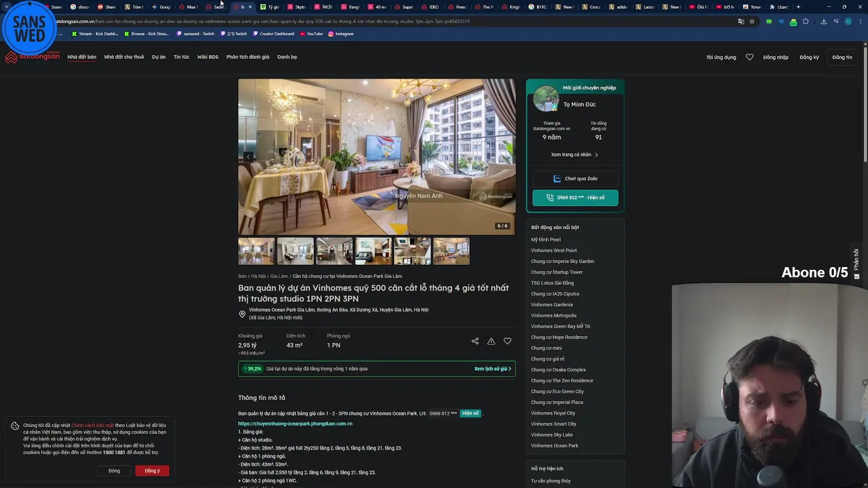Click the Batdongsan logo

pos(33,57)
